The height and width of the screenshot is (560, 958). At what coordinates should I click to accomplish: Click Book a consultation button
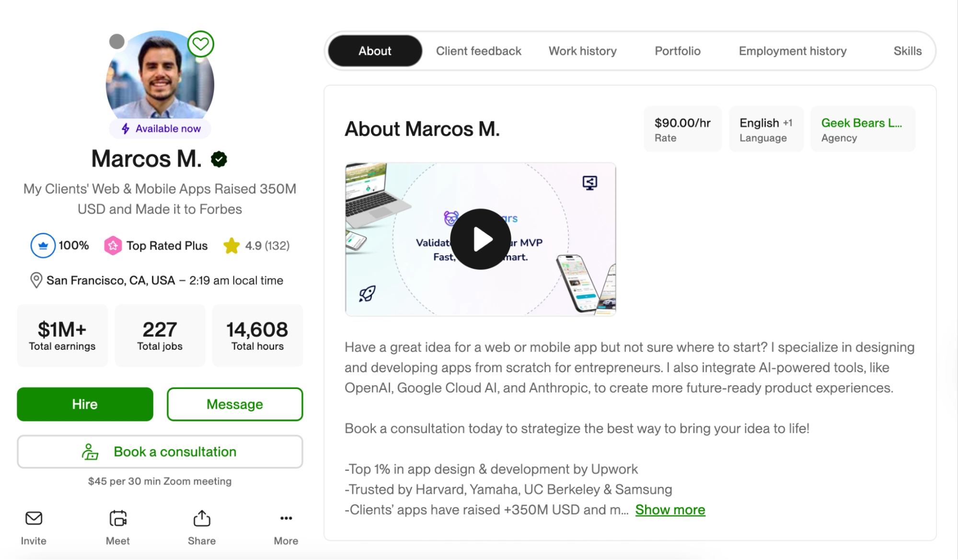click(x=160, y=452)
